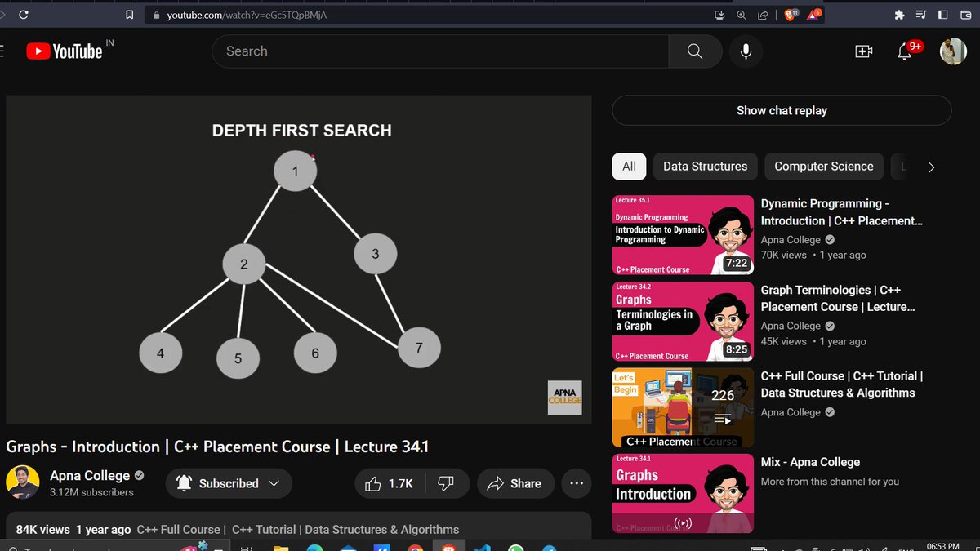Click the 226-video playlist thumbnail
The image size is (980, 551).
683,407
